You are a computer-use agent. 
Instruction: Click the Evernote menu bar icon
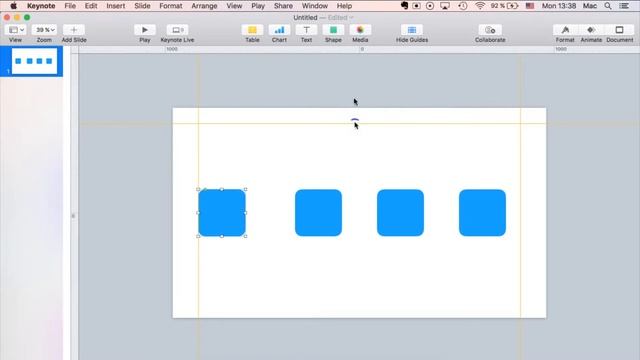[x=404, y=6]
